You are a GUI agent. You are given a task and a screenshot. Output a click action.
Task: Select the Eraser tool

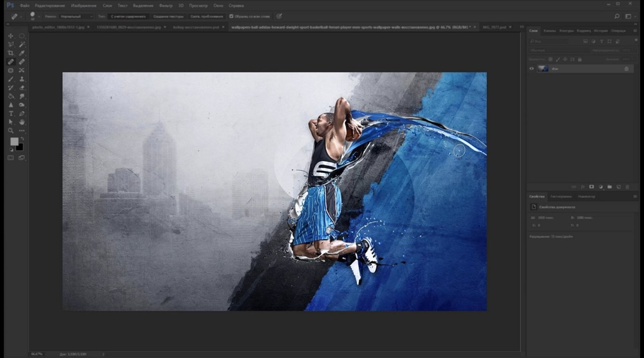coord(22,88)
